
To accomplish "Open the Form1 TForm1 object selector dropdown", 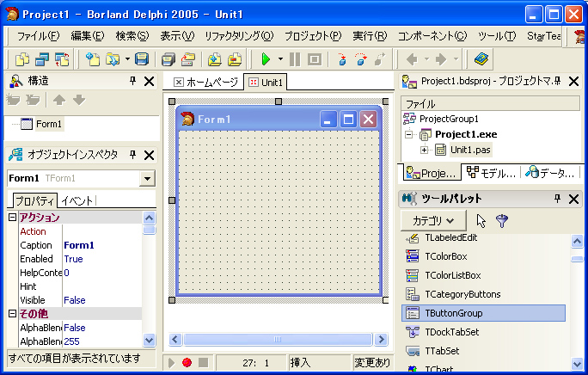I will click(147, 178).
